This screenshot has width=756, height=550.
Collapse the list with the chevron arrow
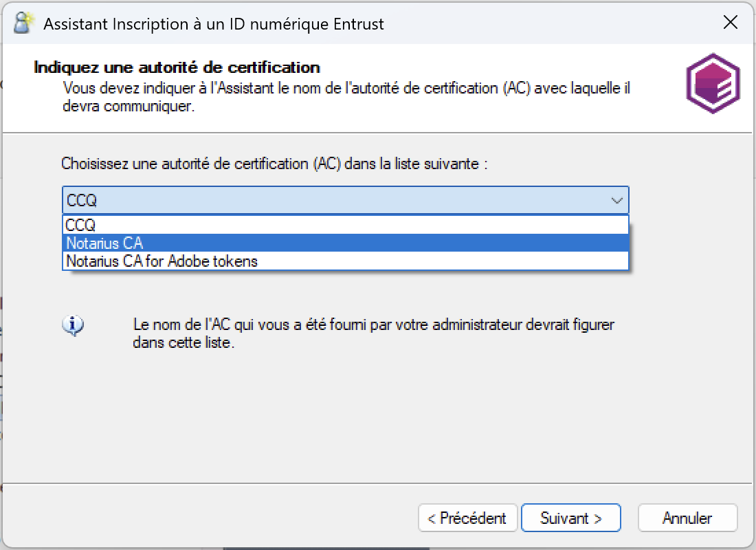(616, 201)
